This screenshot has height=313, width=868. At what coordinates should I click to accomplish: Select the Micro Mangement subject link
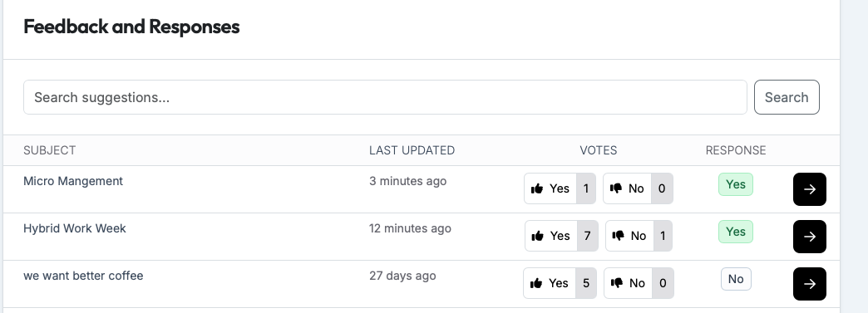(73, 181)
